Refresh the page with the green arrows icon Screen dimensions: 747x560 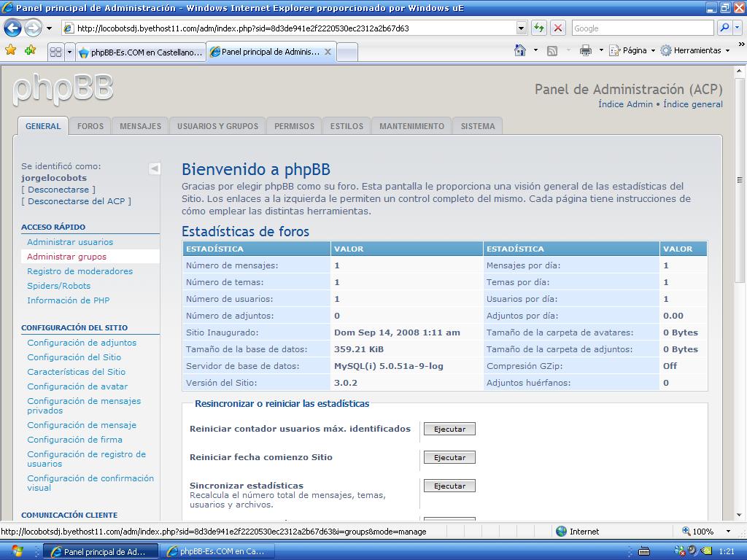tap(539, 28)
